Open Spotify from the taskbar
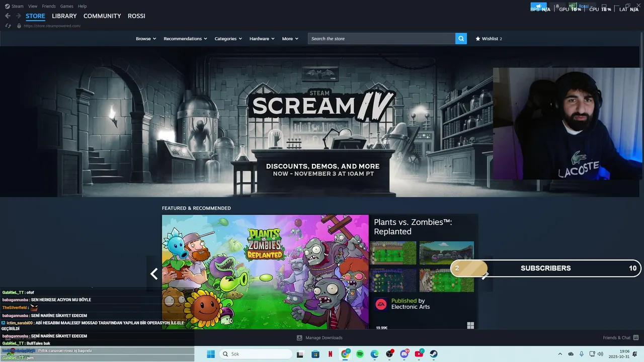This screenshot has height=362, width=644. (360, 354)
